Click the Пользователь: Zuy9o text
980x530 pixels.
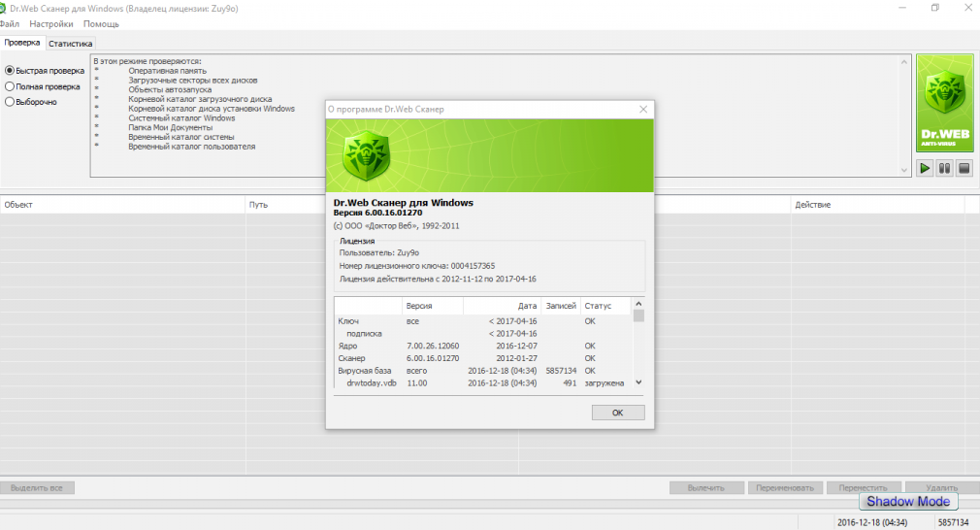(x=378, y=252)
